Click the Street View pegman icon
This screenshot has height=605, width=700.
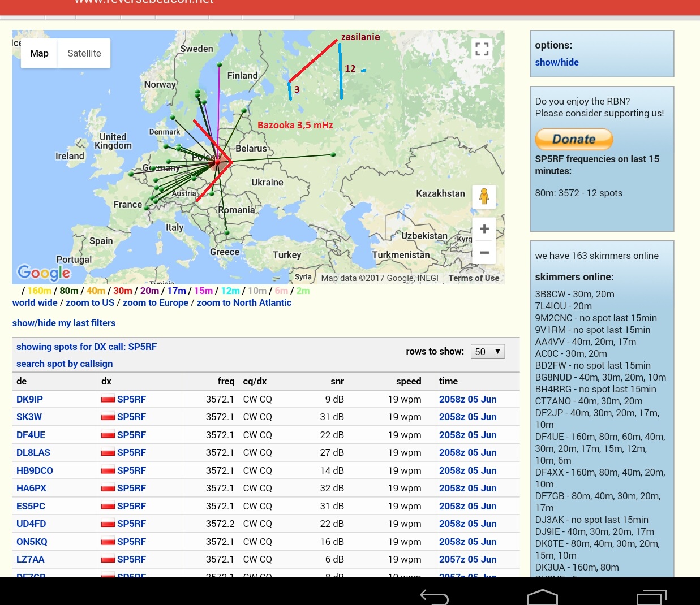[484, 197]
